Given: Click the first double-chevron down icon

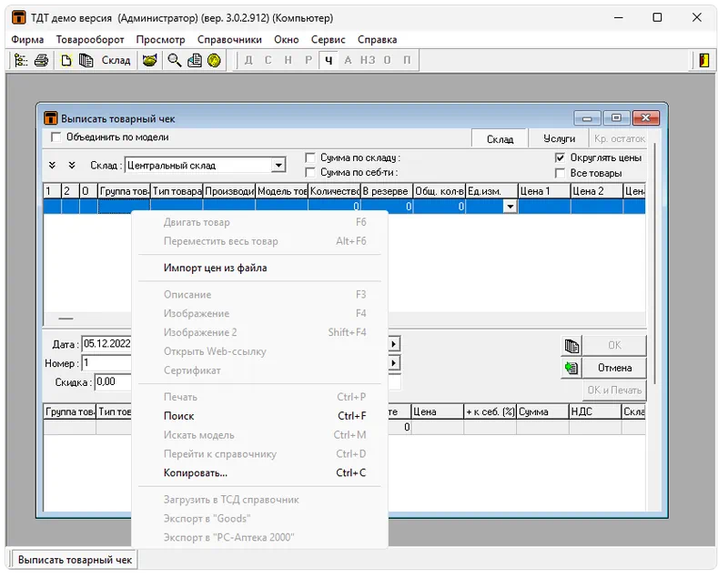Looking at the screenshot, I should [53, 166].
